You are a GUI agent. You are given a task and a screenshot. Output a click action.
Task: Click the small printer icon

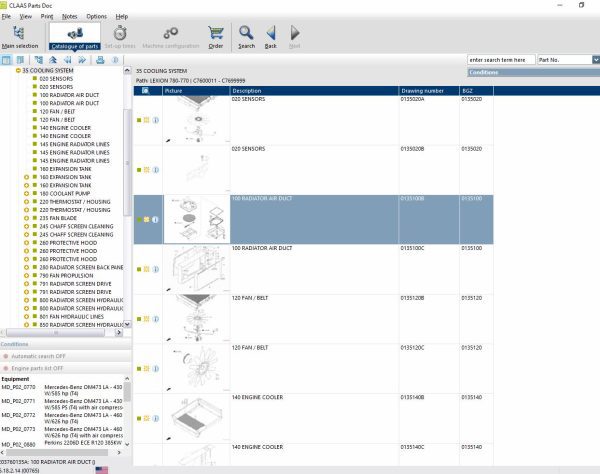100,60
